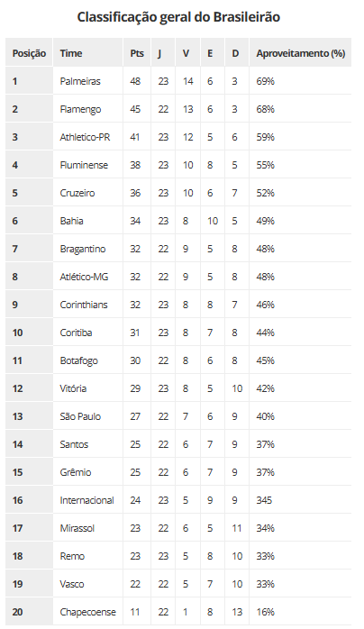Viewport: 364px width, 629px height.
Task: Click Bahia's 10 draws value
Action: 213,221
